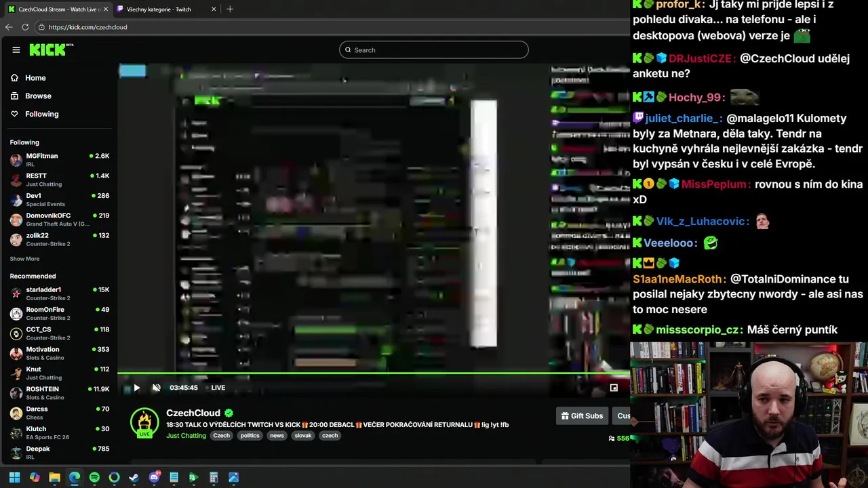Open Spotify from the taskbar
The image size is (868, 488).
[94, 478]
